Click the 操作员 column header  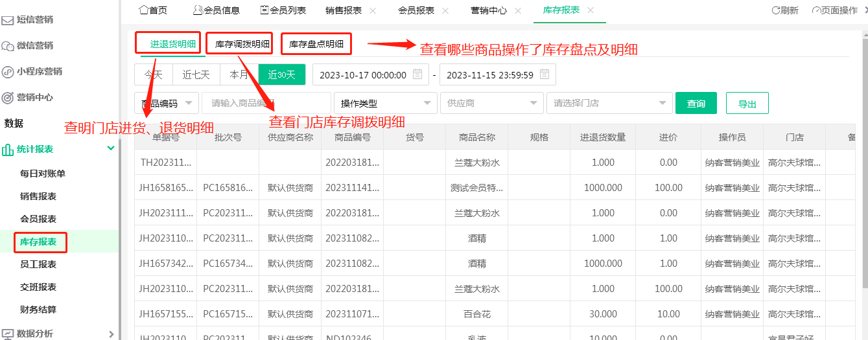(733, 137)
